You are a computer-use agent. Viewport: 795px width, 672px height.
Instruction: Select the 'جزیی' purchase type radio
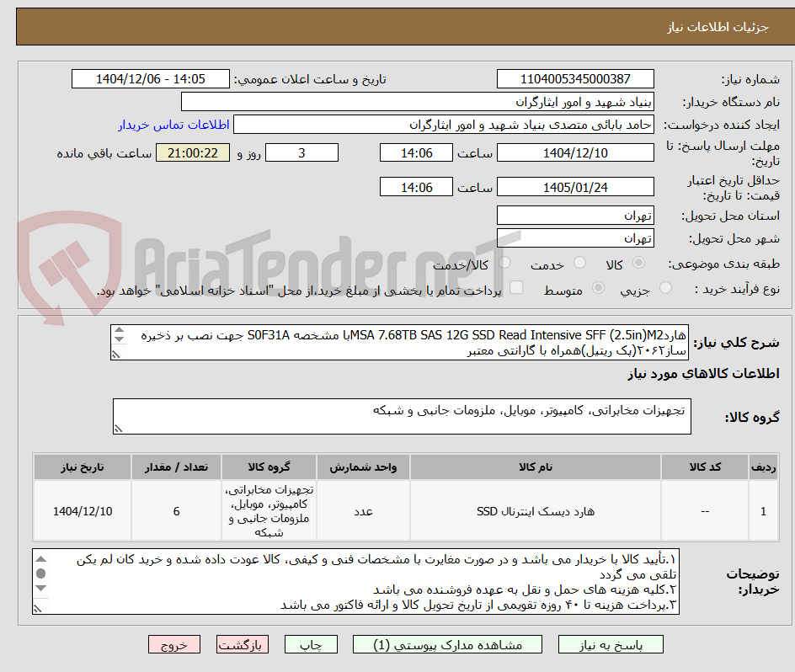(x=665, y=288)
